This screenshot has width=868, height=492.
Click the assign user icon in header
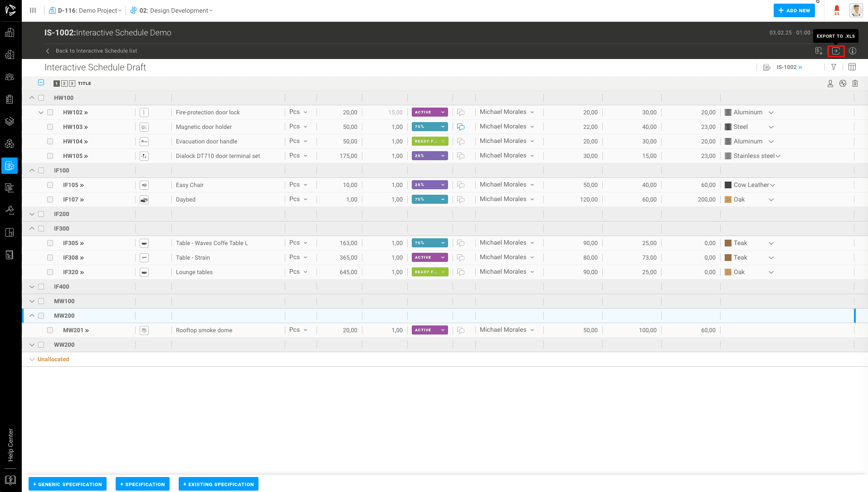coord(830,84)
